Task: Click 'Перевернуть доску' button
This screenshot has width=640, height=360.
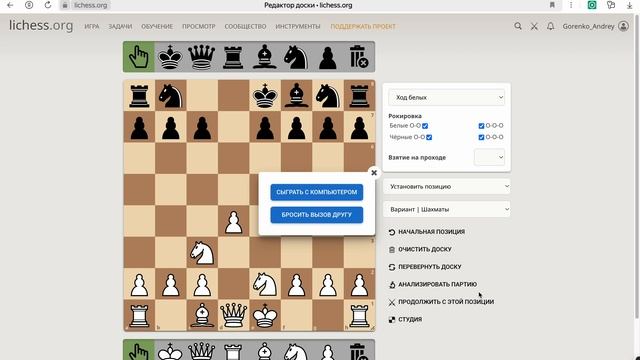Action: click(425, 267)
